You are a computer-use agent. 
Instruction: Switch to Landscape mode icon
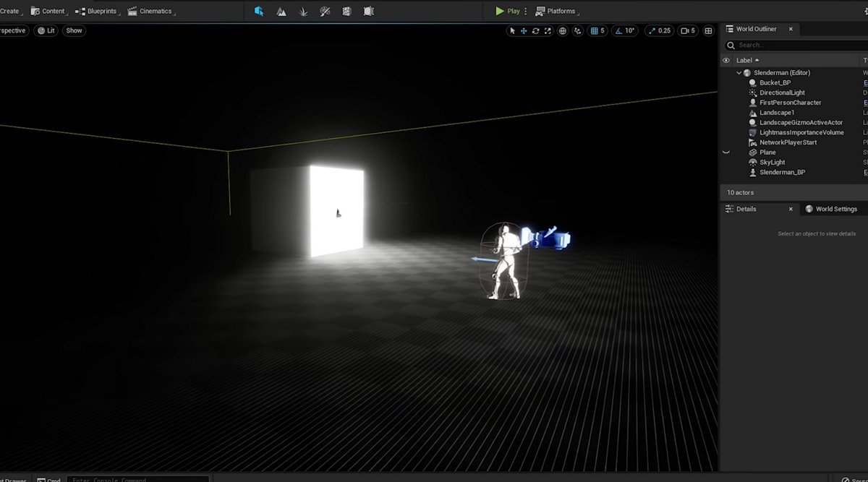click(281, 11)
